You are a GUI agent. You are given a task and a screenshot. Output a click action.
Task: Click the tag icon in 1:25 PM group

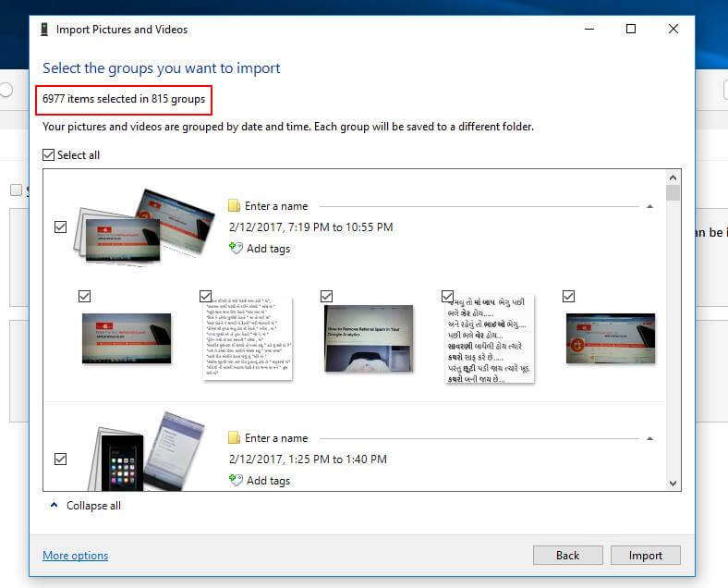(x=236, y=480)
